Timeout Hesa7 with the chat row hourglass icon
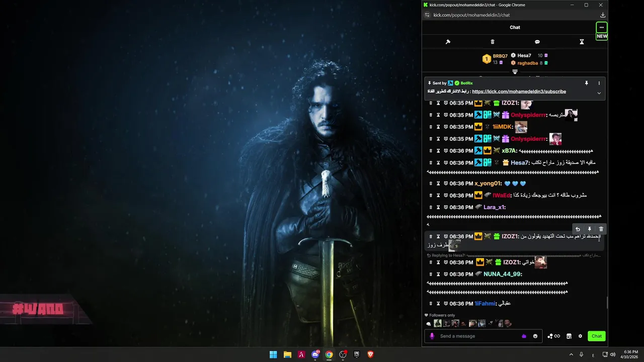The image size is (644, 362). pyautogui.click(x=438, y=163)
